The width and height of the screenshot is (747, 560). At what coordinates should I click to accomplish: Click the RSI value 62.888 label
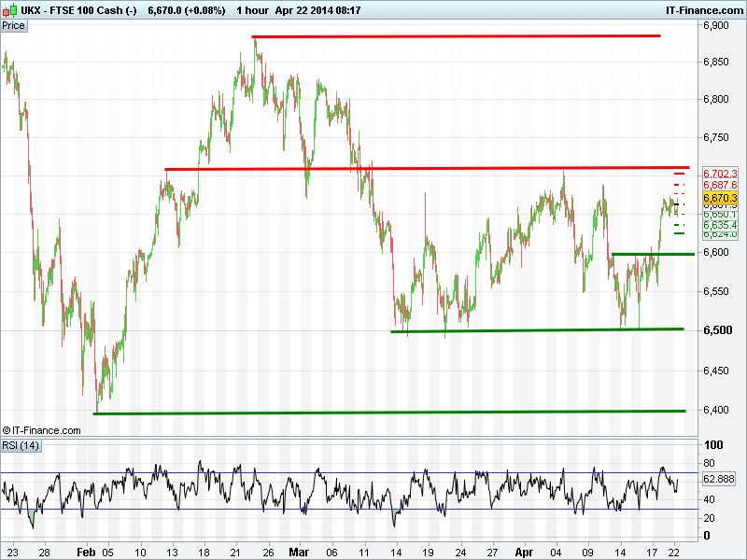click(720, 479)
